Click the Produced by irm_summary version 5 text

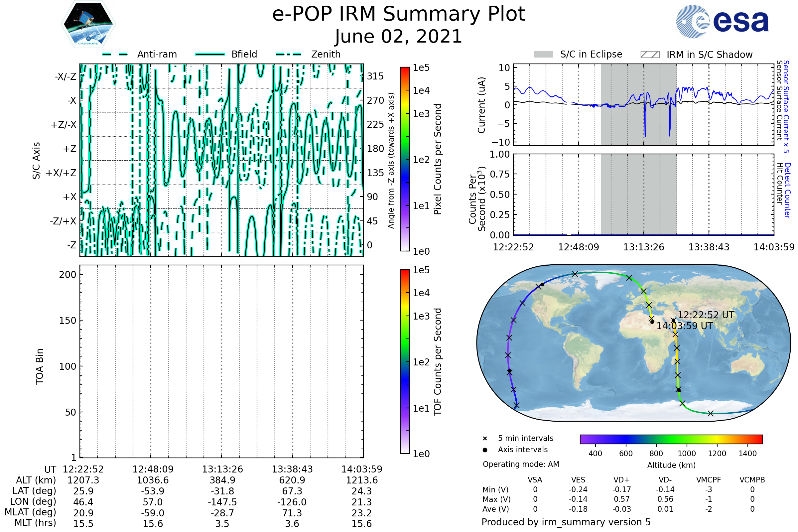pyautogui.click(x=566, y=522)
